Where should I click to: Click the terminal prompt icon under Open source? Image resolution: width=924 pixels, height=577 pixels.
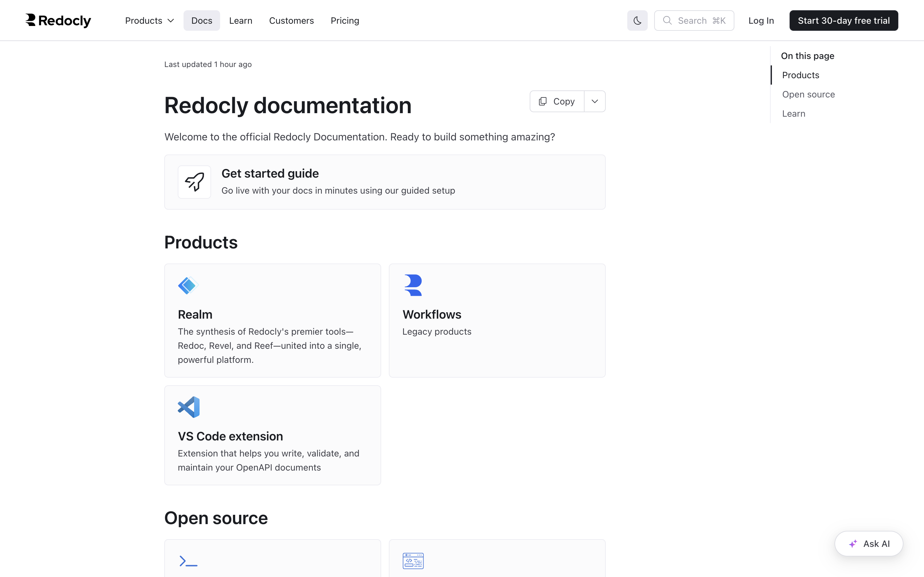188,561
